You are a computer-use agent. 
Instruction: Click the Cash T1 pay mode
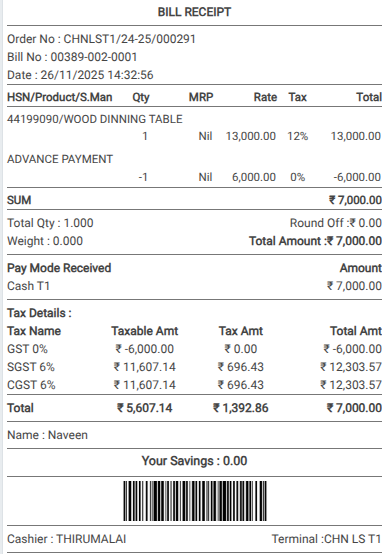pos(28,286)
